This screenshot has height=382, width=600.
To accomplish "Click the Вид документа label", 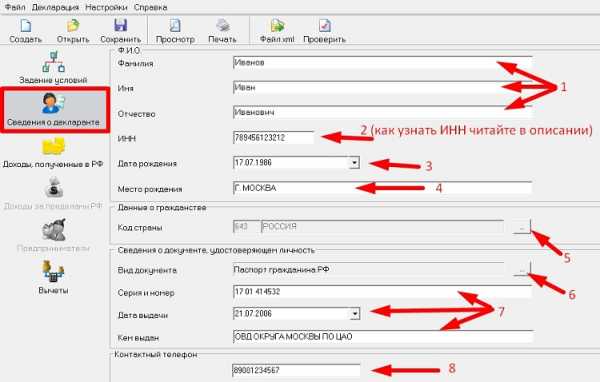I will (147, 271).
